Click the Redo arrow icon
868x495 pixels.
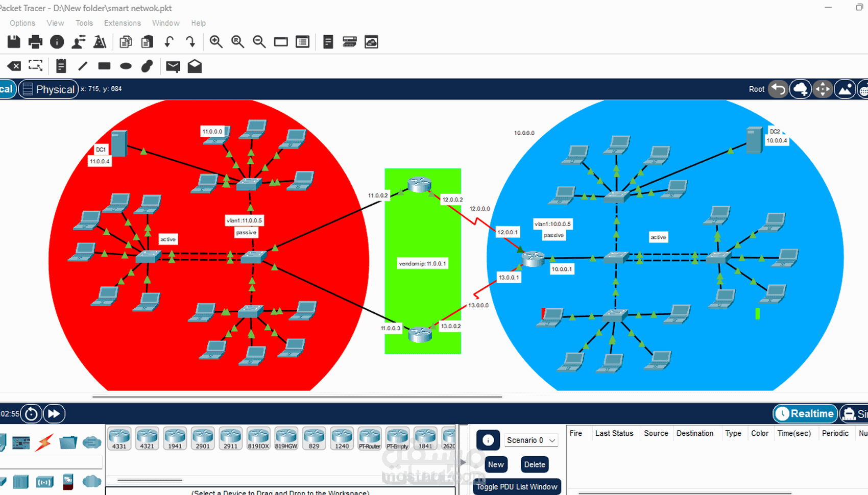(190, 42)
